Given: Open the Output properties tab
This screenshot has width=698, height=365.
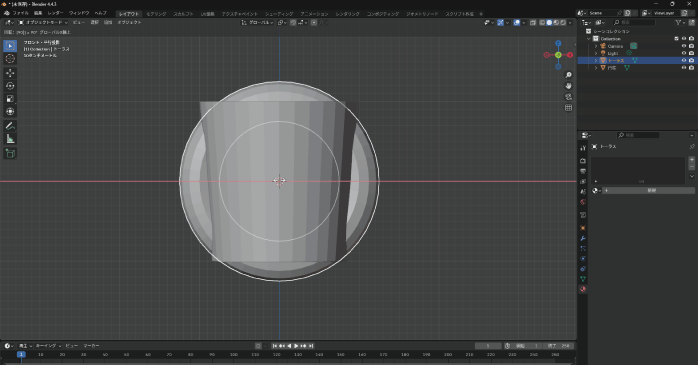Looking at the screenshot, I should [583, 171].
